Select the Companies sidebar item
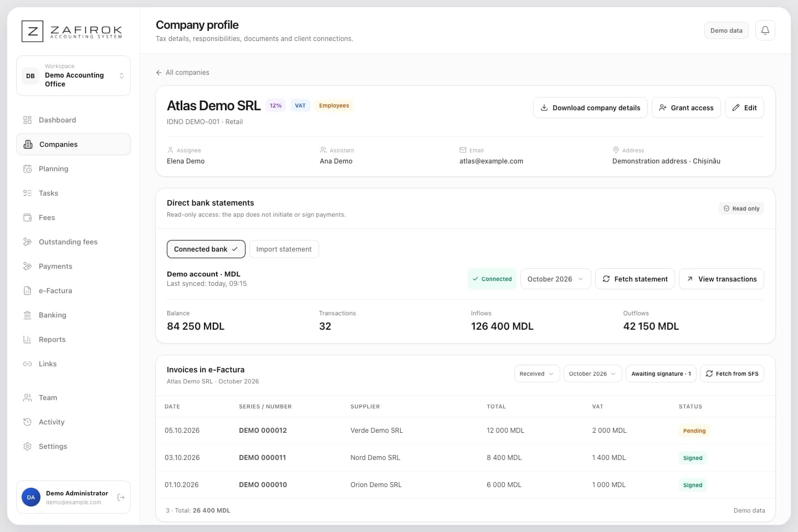The image size is (798, 532). click(73, 144)
